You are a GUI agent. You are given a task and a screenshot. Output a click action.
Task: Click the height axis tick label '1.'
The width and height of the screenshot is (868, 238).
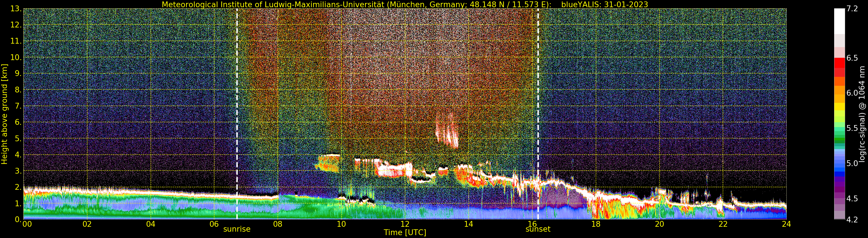tap(18, 203)
